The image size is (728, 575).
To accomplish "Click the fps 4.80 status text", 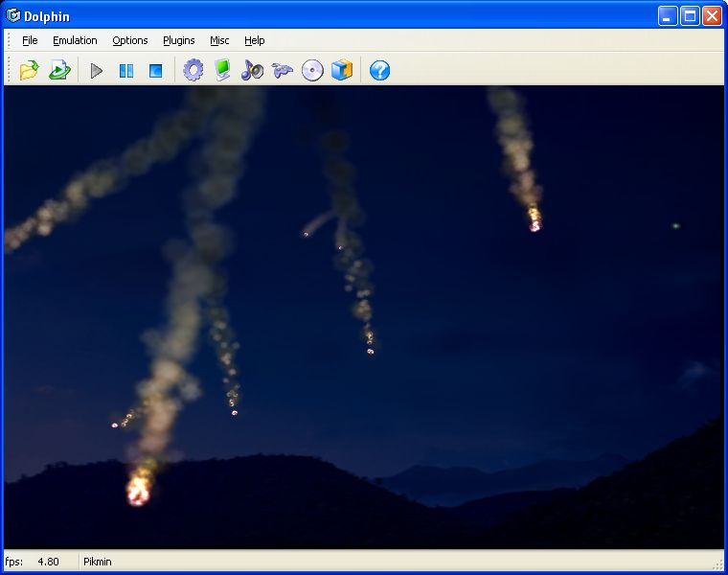I will pos(32,562).
